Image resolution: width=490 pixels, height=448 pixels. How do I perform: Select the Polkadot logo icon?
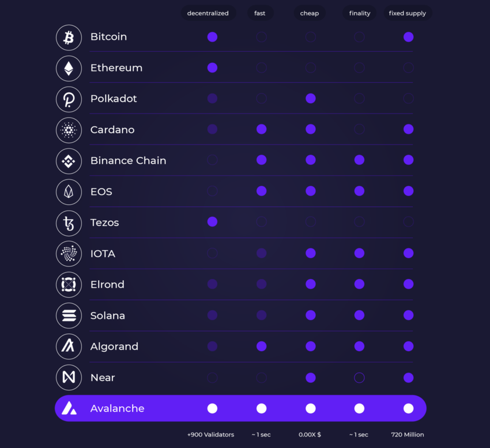69,99
